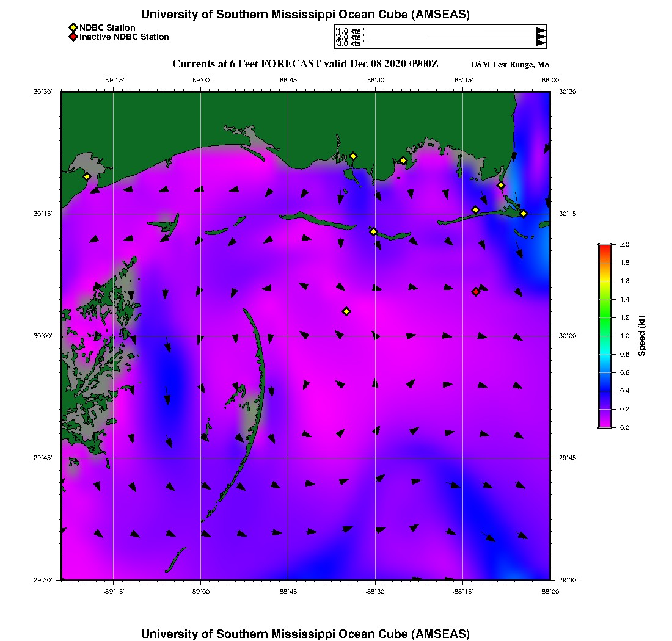The height and width of the screenshot is (641, 672).
Task: Click the easternmost yellow station marker
Action: [x=524, y=214]
